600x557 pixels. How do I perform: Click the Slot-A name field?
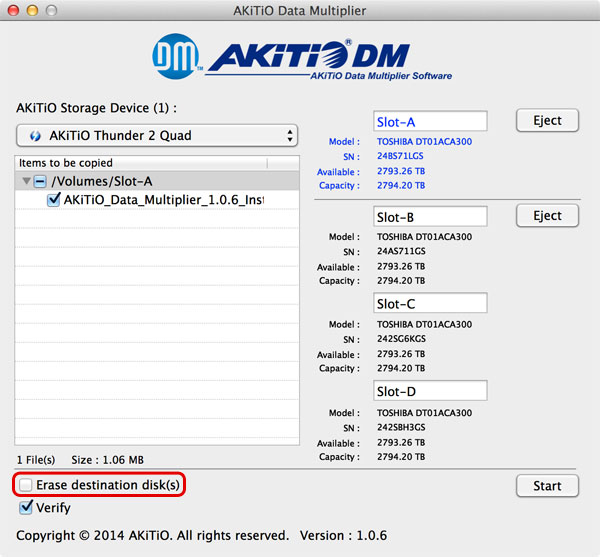pyautogui.click(x=429, y=122)
